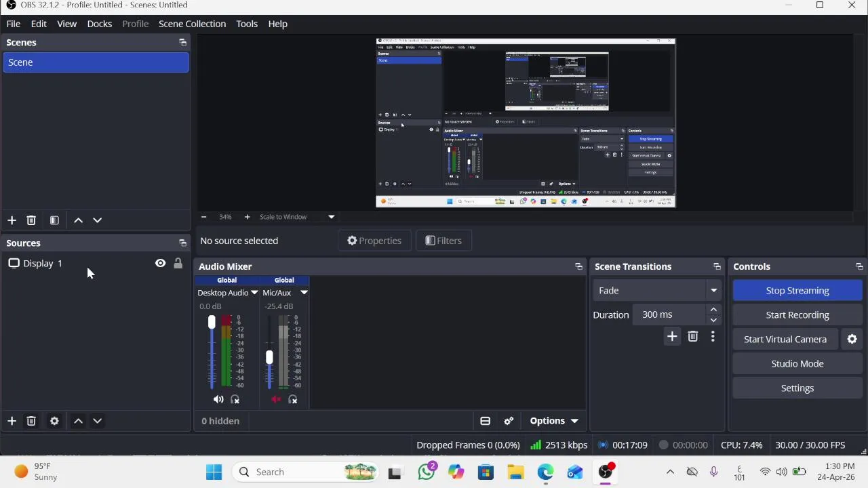The image size is (868, 488).
Task: Mute Desktop Audio speaker icon
Action: click(x=218, y=400)
